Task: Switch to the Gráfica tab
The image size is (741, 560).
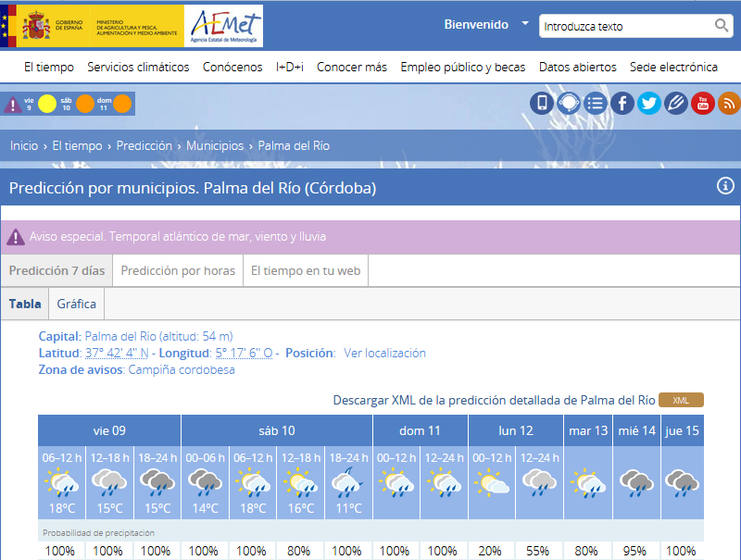Action: (76, 304)
